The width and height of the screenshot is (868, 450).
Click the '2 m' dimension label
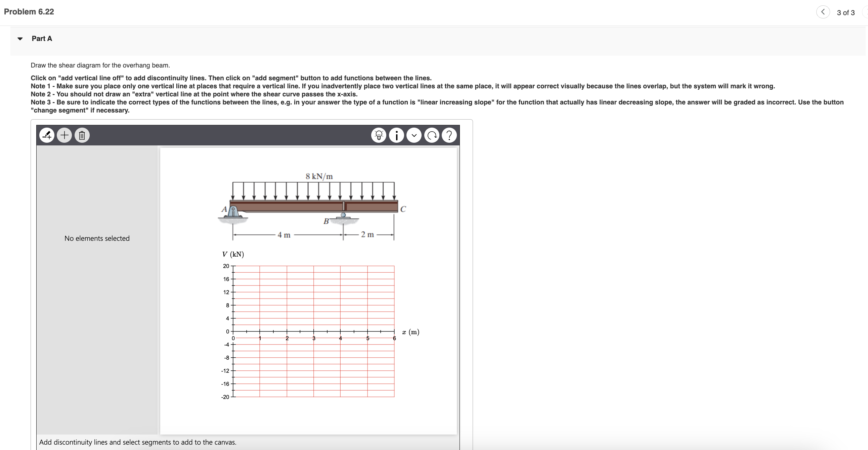click(367, 234)
